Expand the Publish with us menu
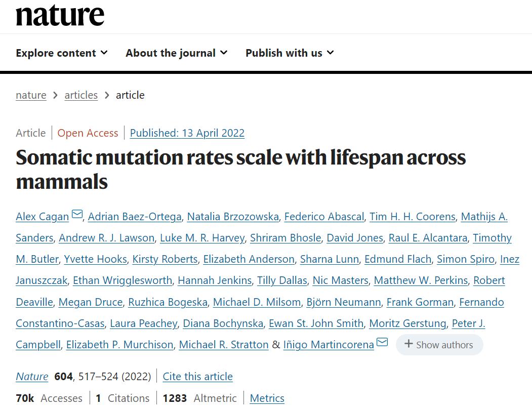 290,53
